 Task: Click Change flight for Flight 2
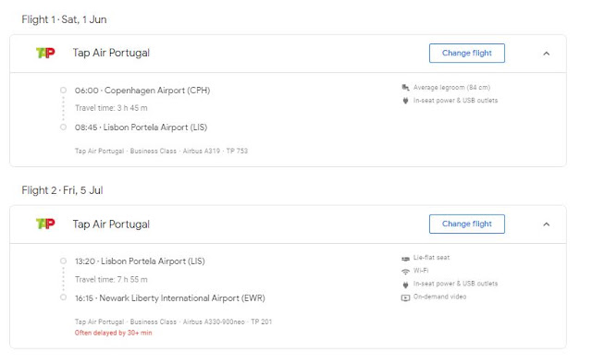pos(466,224)
